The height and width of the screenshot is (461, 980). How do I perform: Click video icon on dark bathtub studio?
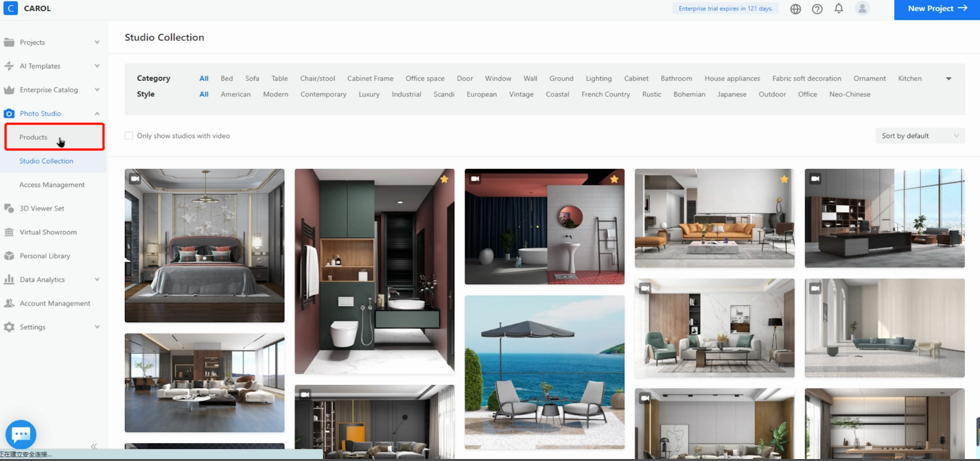(475, 179)
